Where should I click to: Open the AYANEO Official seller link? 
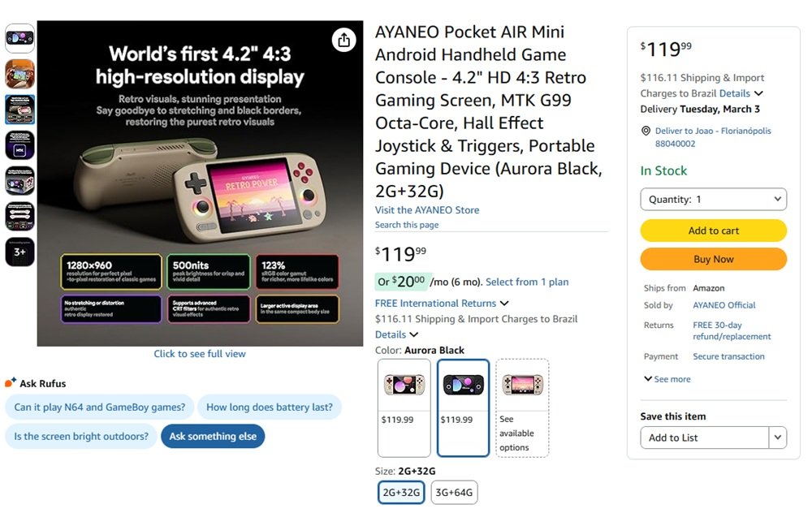click(723, 305)
